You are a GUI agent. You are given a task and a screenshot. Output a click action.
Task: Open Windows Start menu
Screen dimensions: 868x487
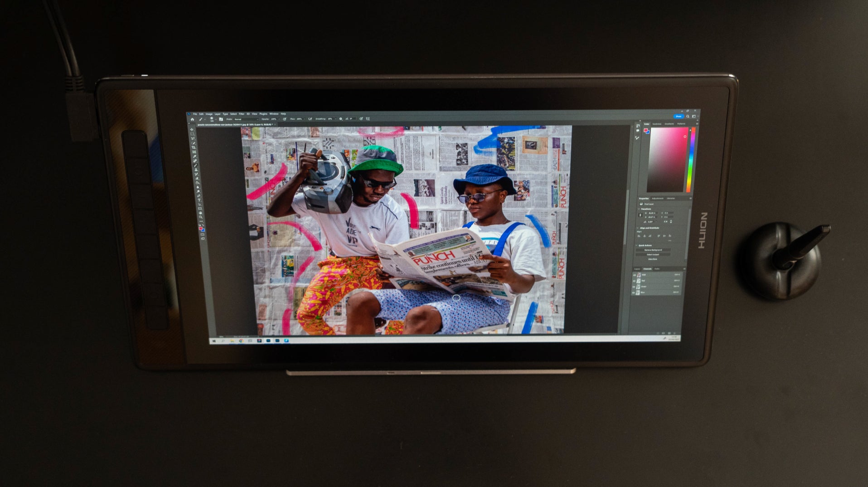coord(214,341)
